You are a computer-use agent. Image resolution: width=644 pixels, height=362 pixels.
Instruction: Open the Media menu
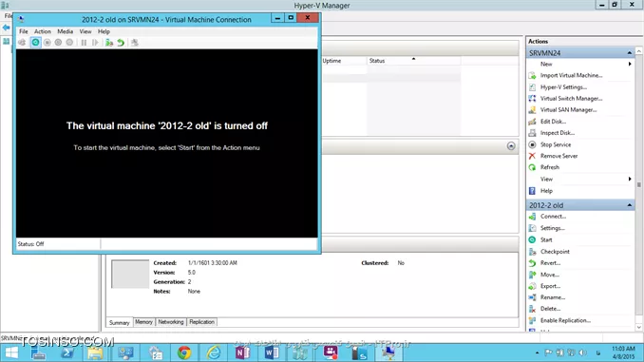pos(65,31)
